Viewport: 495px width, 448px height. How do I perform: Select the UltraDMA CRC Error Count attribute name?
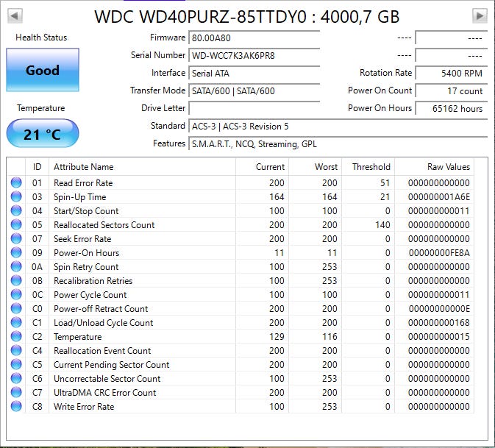pyautogui.click(x=104, y=392)
